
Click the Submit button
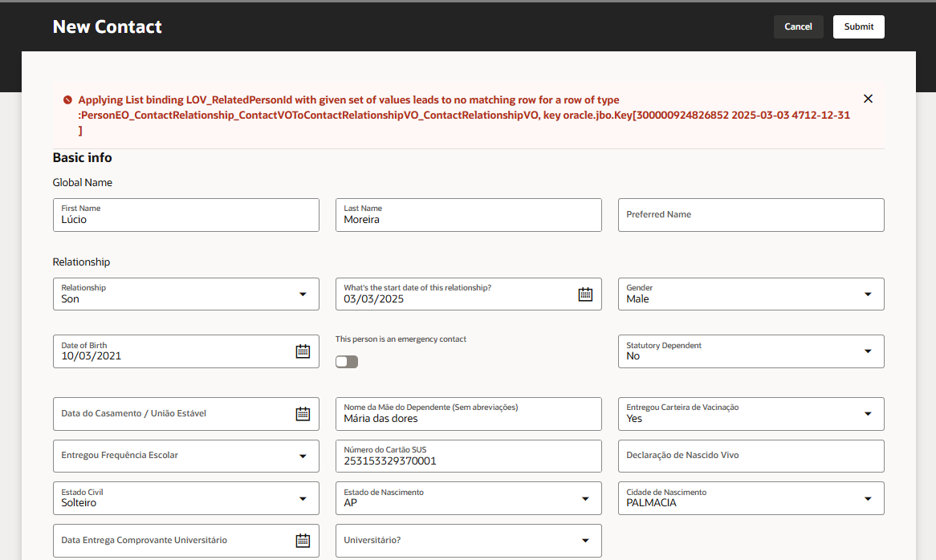click(858, 26)
